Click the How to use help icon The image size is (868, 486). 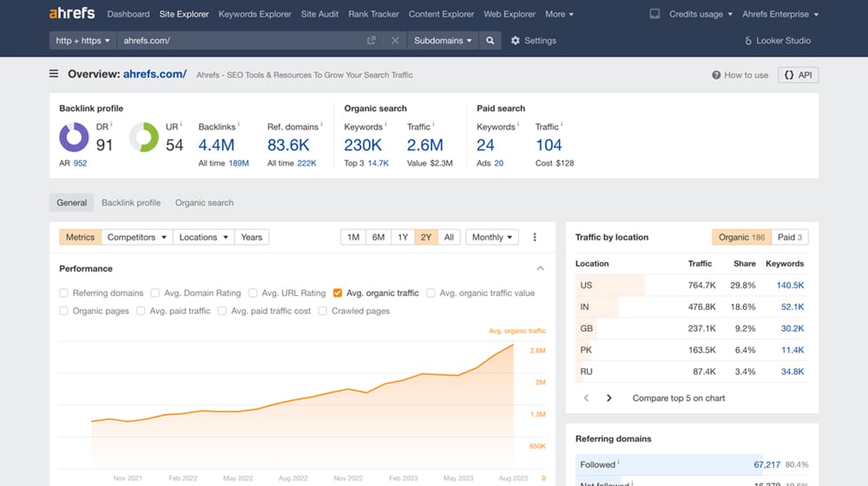pyautogui.click(x=716, y=75)
